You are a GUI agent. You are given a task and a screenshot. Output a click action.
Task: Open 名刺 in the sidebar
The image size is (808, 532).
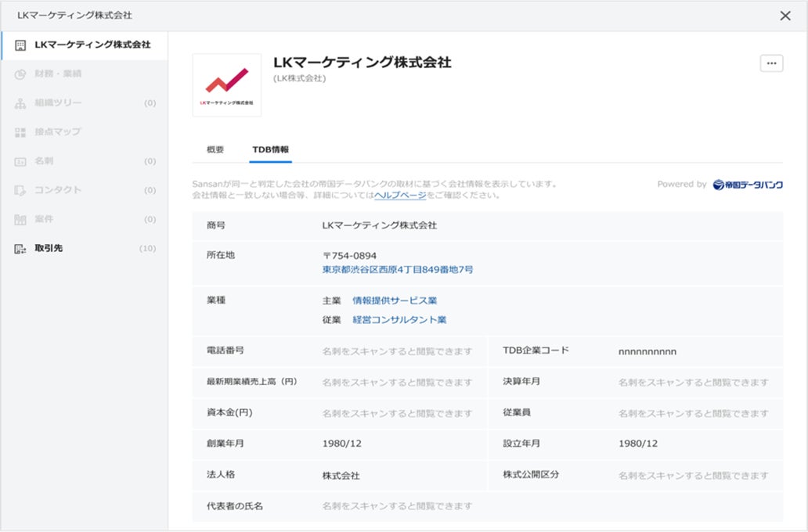point(84,161)
